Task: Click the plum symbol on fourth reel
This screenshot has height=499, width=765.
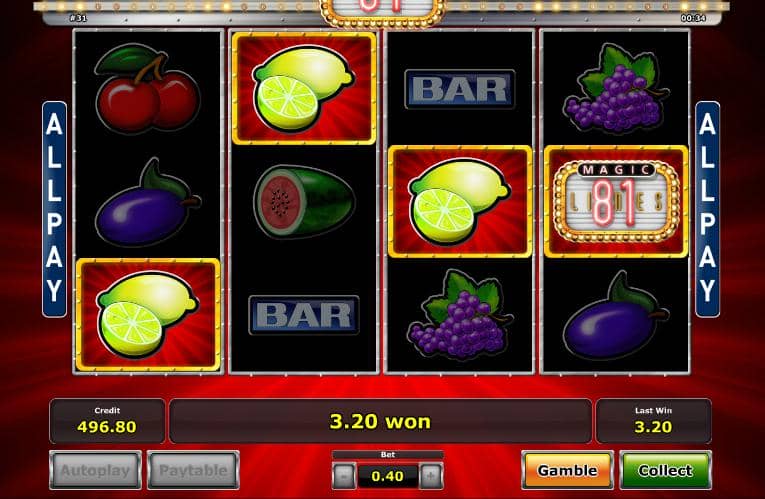Action: 616,315
